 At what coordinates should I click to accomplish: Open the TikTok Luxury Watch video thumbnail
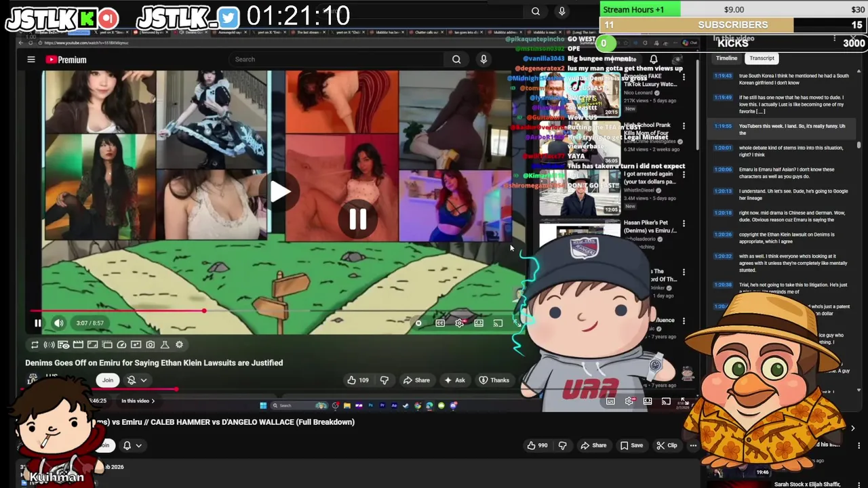[580, 94]
